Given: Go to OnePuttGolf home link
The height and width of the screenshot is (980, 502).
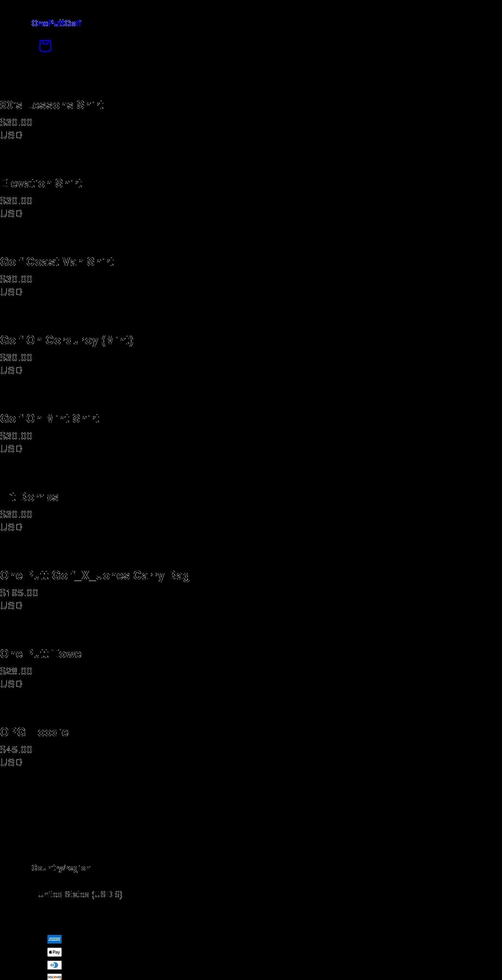Looking at the screenshot, I should pos(56,23).
